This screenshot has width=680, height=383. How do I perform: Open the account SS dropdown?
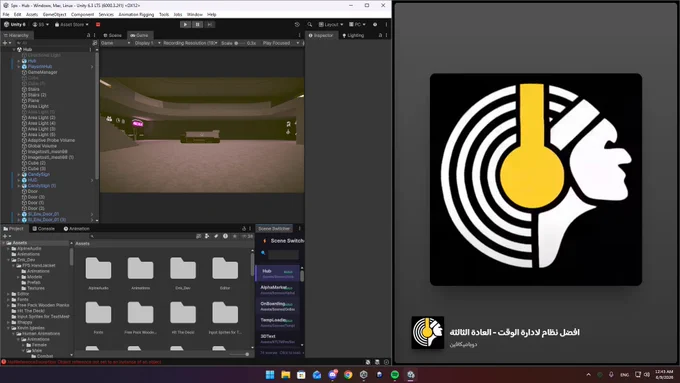pos(41,25)
